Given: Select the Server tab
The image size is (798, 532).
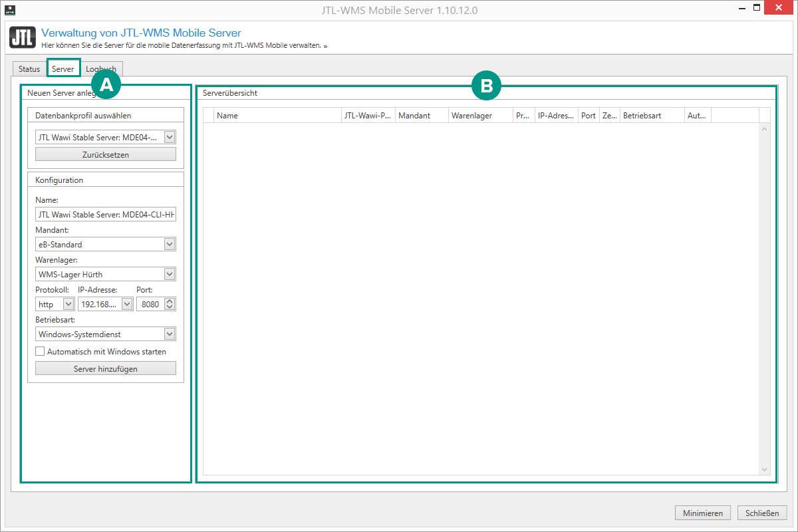Looking at the screenshot, I should [63, 68].
